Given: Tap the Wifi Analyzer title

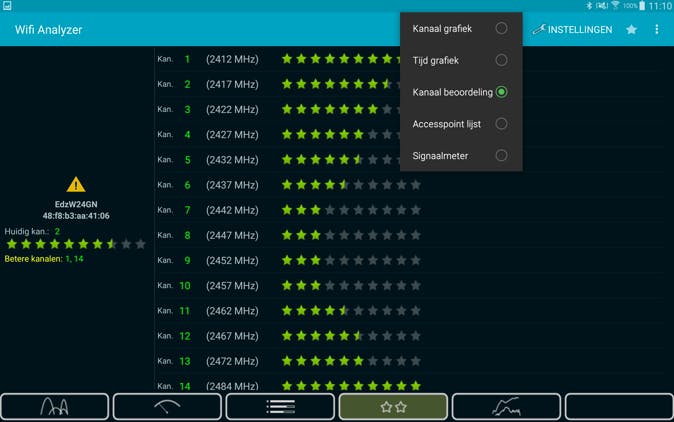Looking at the screenshot, I should coord(48,30).
